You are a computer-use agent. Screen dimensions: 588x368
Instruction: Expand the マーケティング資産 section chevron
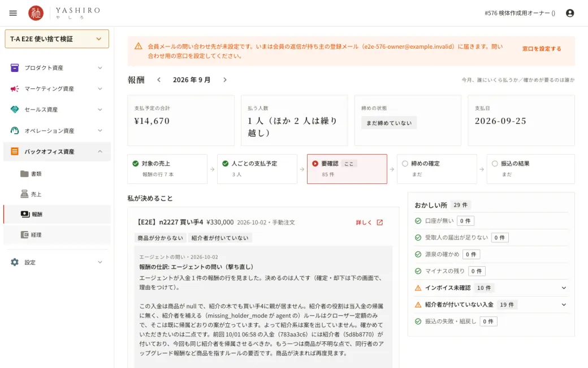100,89
